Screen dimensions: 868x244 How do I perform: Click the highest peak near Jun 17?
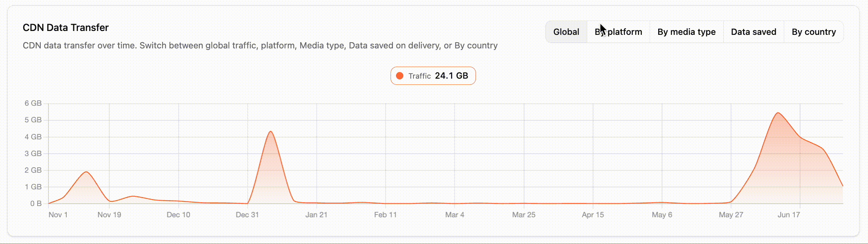778,113
